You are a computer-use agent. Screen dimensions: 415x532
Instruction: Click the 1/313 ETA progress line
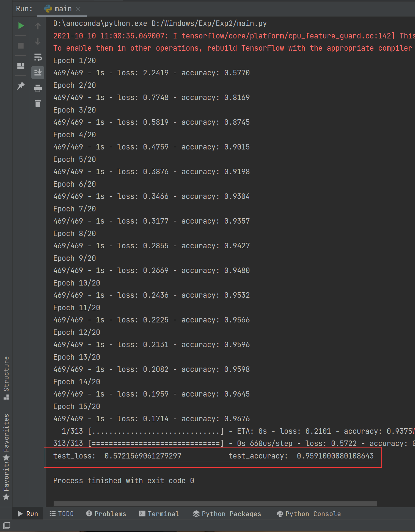[238, 431]
